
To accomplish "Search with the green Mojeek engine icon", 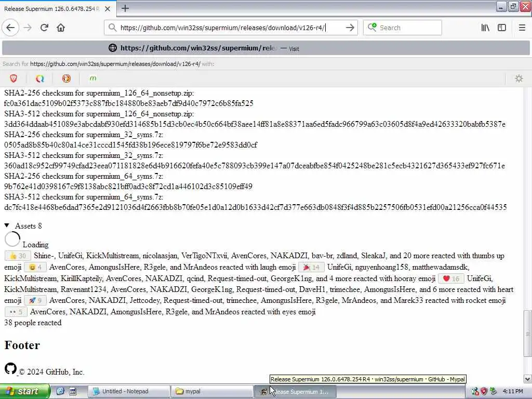I will [93, 79].
